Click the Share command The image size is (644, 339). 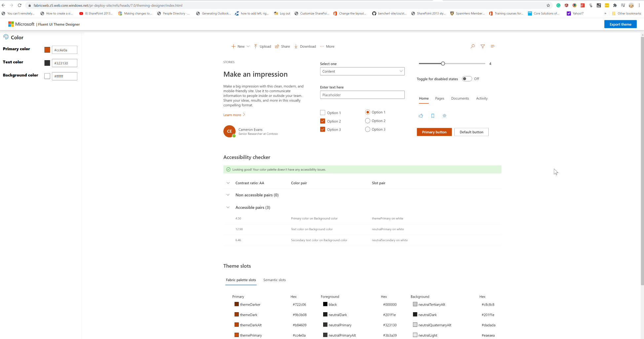[x=283, y=46]
